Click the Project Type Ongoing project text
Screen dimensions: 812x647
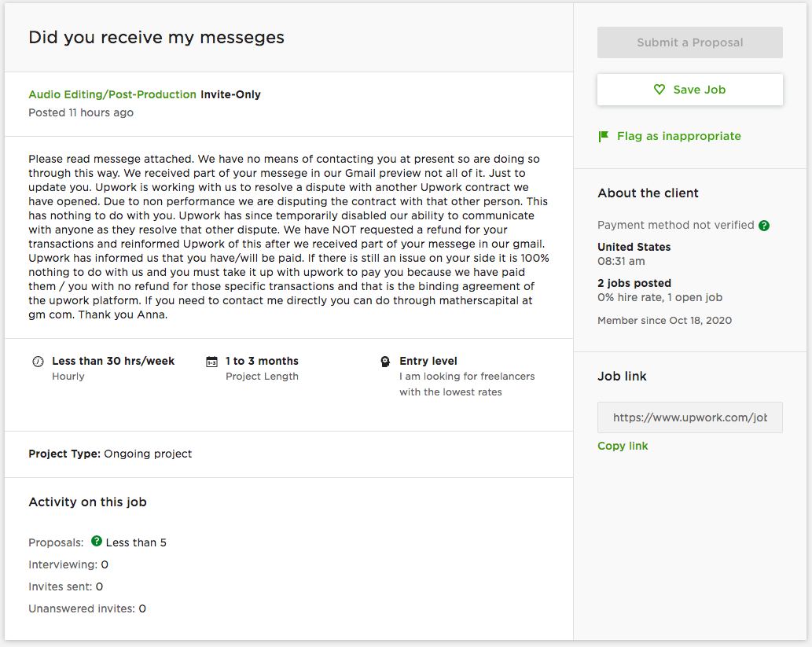tap(110, 454)
